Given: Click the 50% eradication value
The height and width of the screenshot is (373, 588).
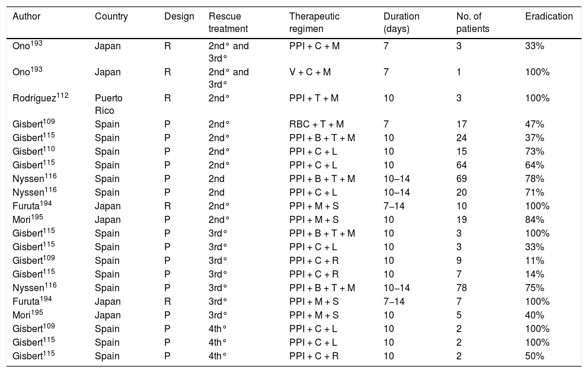Looking at the screenshot, I should (x=535, y=356).
